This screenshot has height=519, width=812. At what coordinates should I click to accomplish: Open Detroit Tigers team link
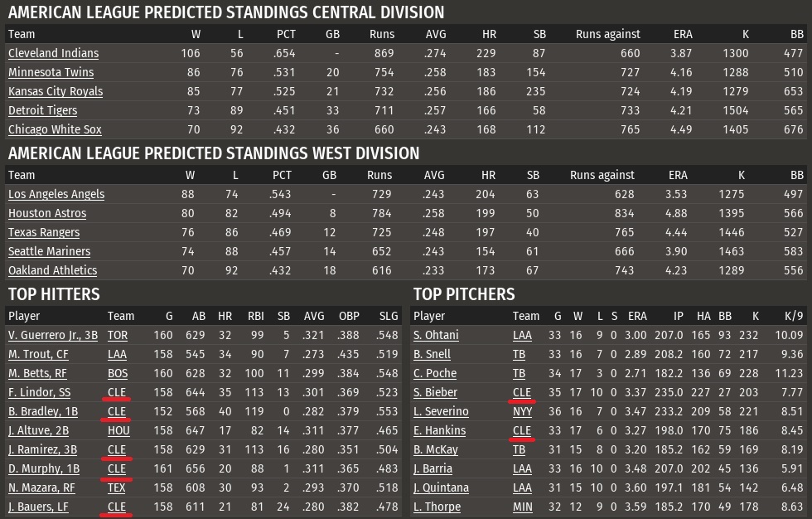(42, 110)
